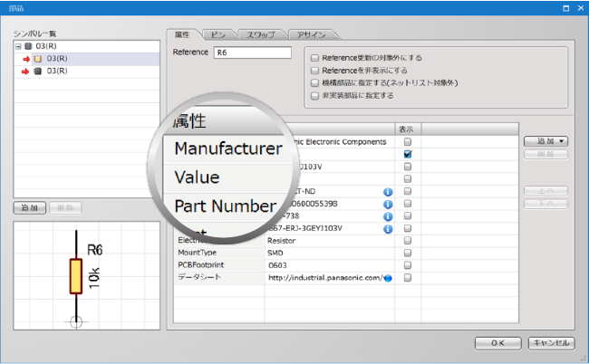Click info icon on the -738 row
This screenshot has width=589, height=364.
pos(388,216)
